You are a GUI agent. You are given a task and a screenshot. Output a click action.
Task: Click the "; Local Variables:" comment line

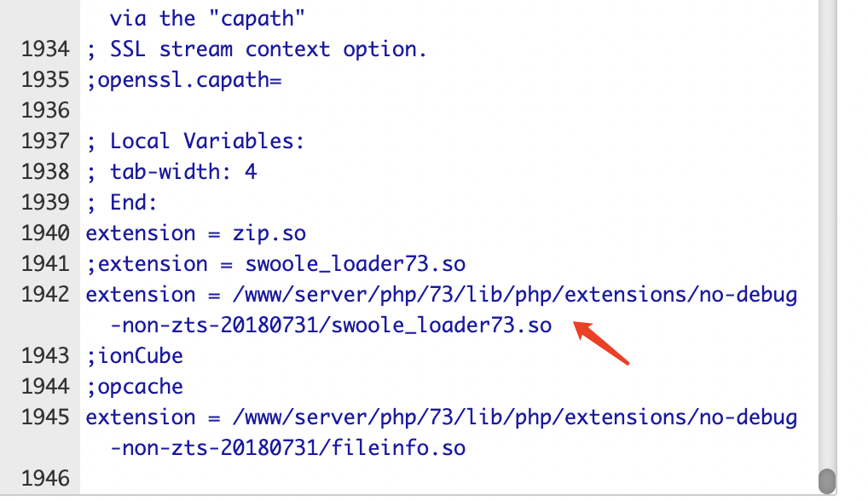pyautogui.click(x=195, y=141)
